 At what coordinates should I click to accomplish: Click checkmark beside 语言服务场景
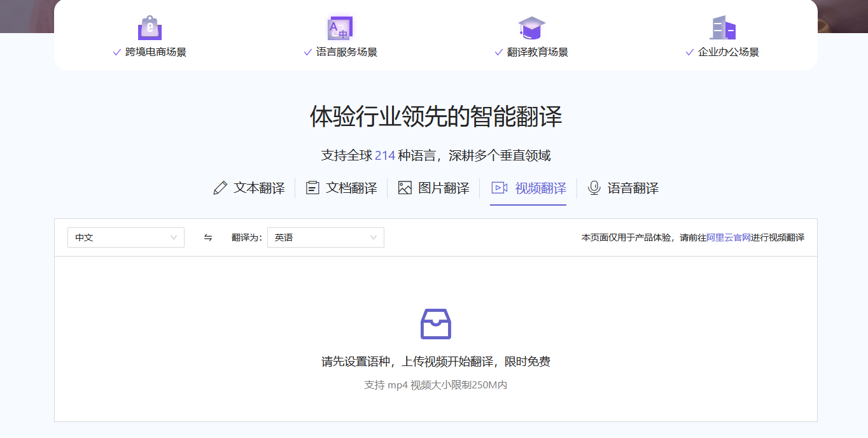(308, 52)
